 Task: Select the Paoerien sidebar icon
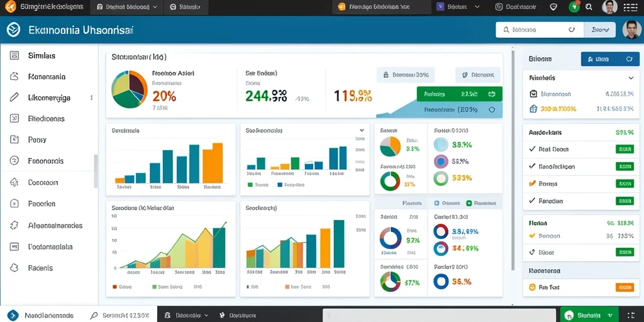coord(14,203)
